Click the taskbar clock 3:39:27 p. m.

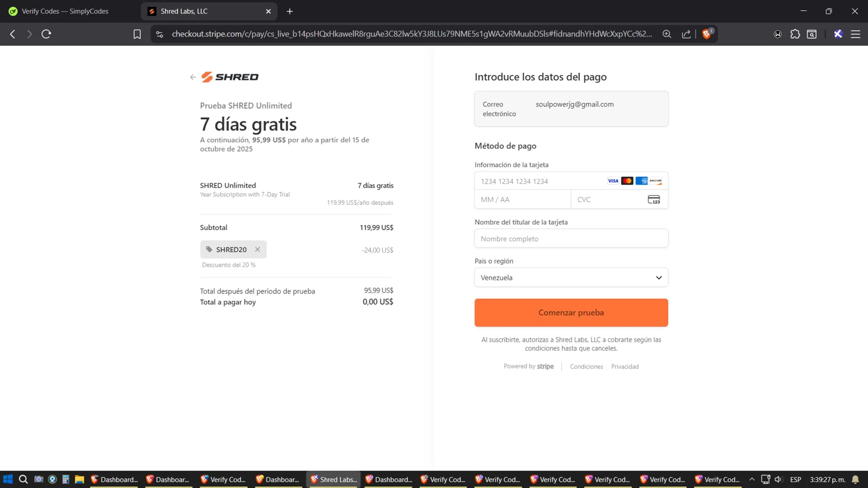(x=827, y=479)
